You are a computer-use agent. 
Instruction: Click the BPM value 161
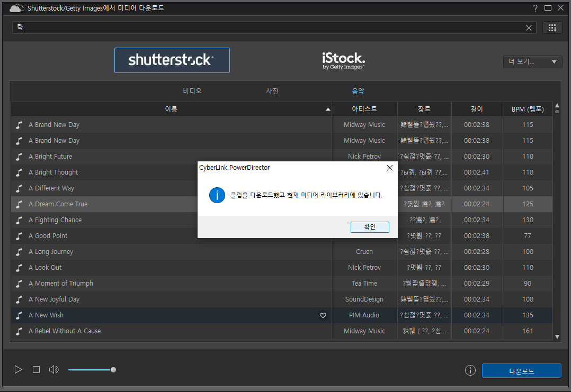528,331
